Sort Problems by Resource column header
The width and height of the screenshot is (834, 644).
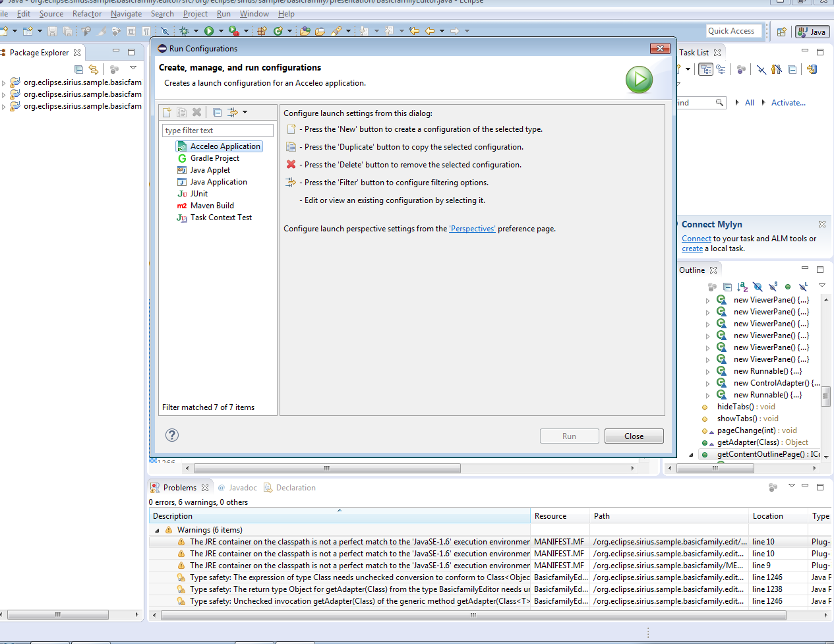(560, 516)
